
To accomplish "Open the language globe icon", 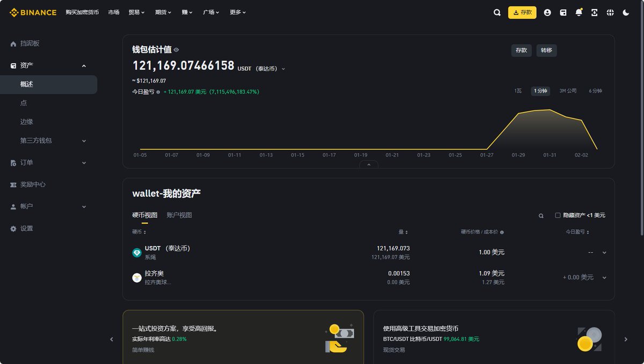I will [x=610, y=12].
